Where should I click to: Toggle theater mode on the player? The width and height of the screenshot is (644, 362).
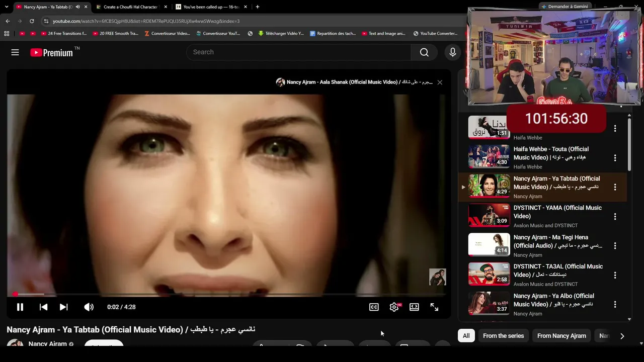click(414, 307)
